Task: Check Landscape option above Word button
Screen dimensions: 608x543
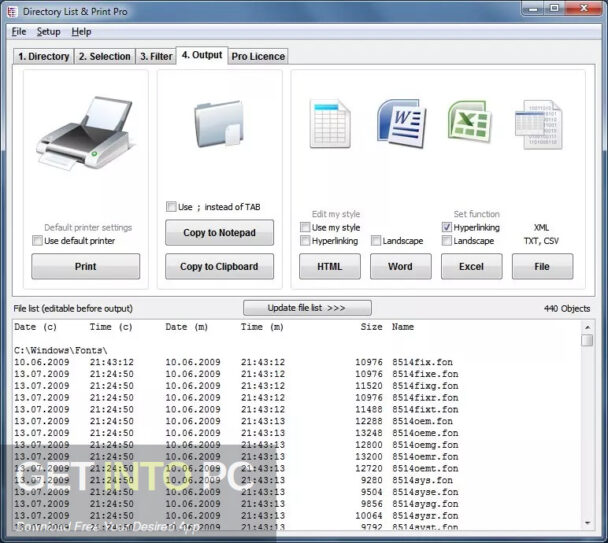Action: 376,240
